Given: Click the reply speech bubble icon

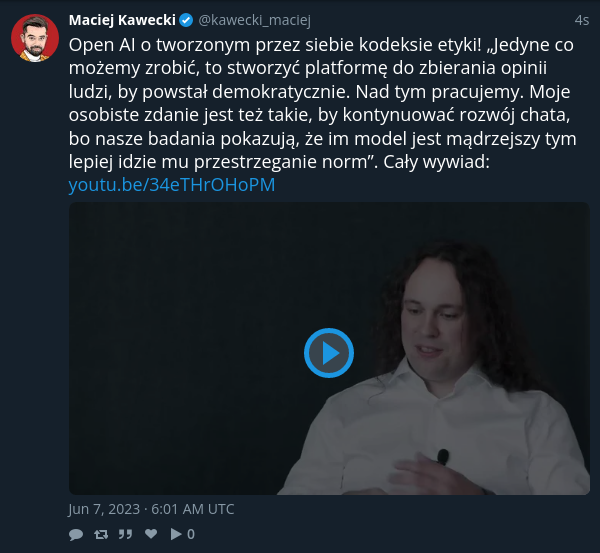Looking at the screenshot, I should (76, 534).
